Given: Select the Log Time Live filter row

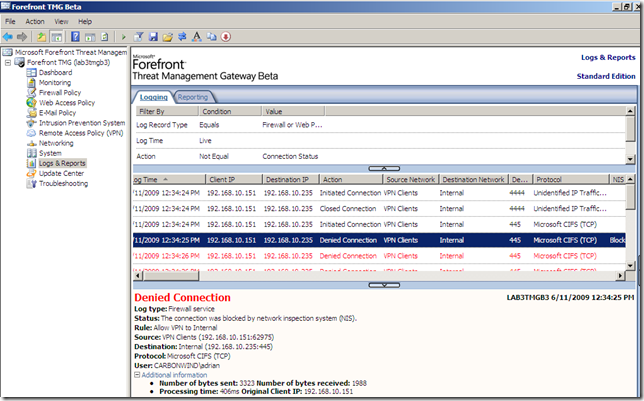Looking at the screenshot, I should 380,141.
